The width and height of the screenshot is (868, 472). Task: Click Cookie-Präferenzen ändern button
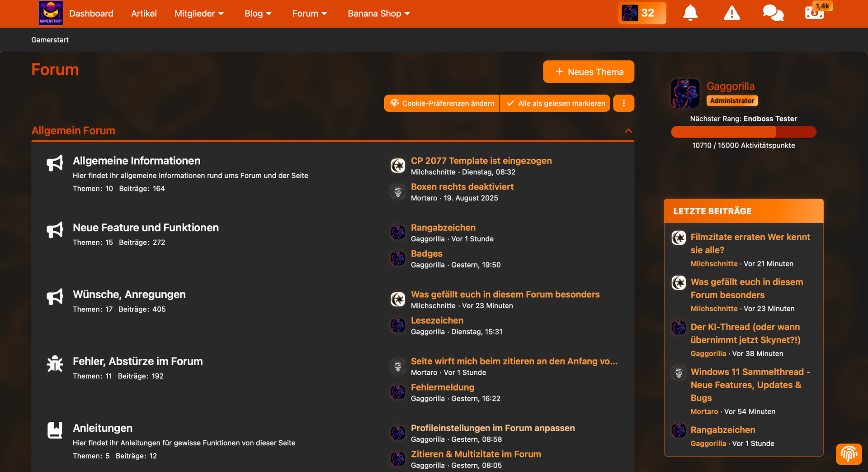pyautogui.click(x=442, y=103)
